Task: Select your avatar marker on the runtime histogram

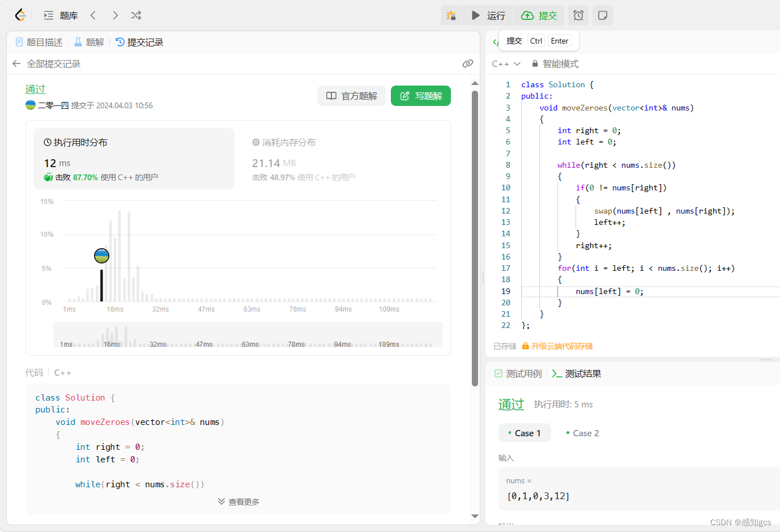Action: [101, 256]
